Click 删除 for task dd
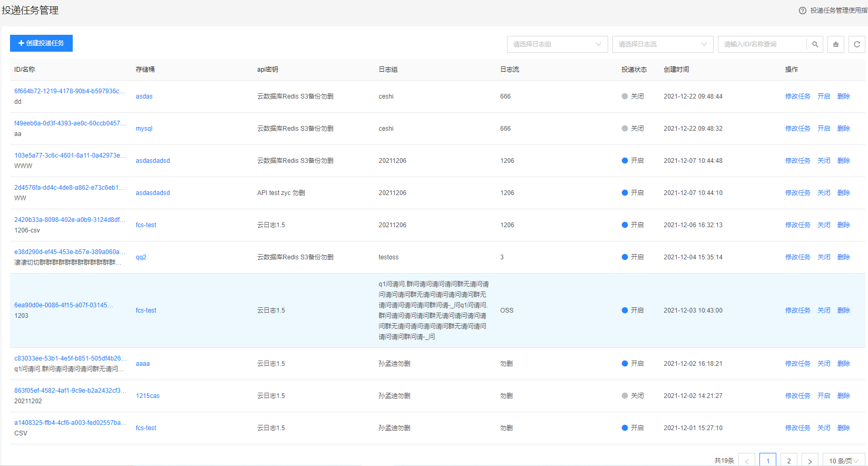868x466 pixels. pos(844,96)
